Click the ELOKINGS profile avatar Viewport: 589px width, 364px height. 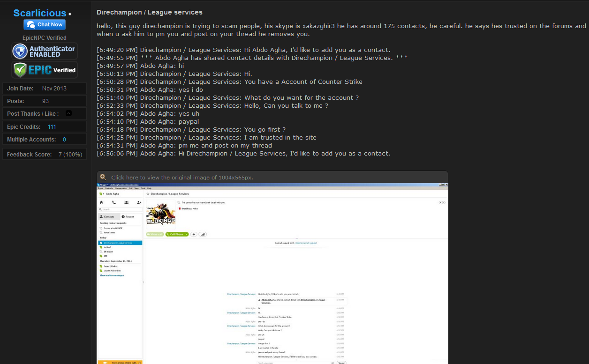(161, 214)
